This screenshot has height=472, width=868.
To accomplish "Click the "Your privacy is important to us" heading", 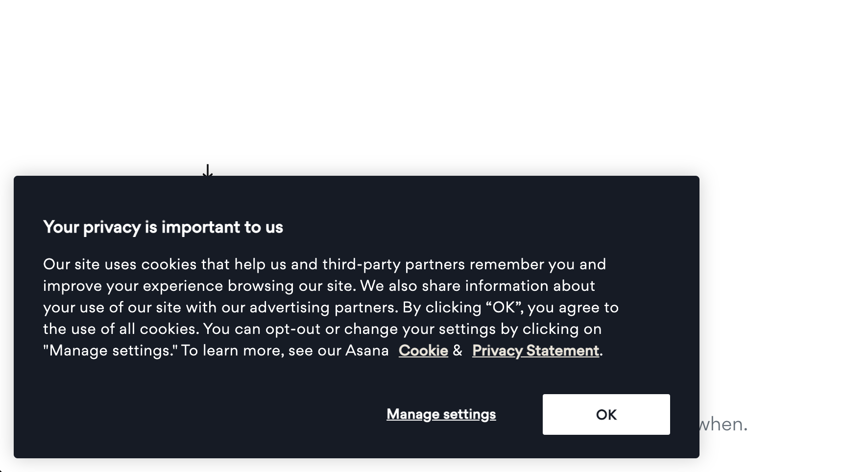I will (x=163, y=227).
